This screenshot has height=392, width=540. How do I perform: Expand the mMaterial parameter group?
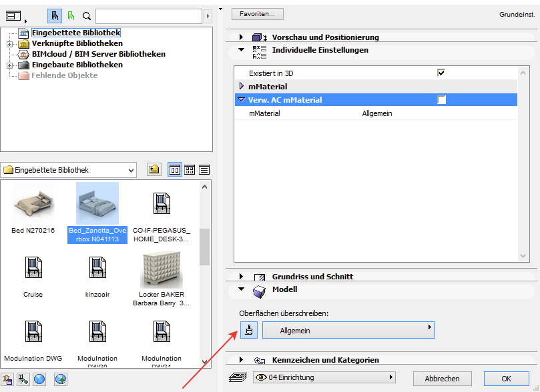pos(242,86)
